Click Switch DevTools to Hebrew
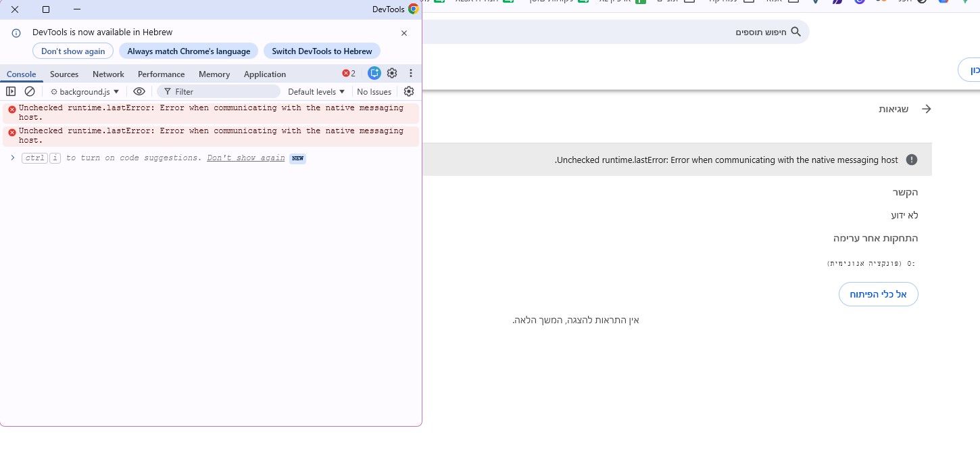The height and width of the screenshot is (472, 980). (x=322, y=51)
